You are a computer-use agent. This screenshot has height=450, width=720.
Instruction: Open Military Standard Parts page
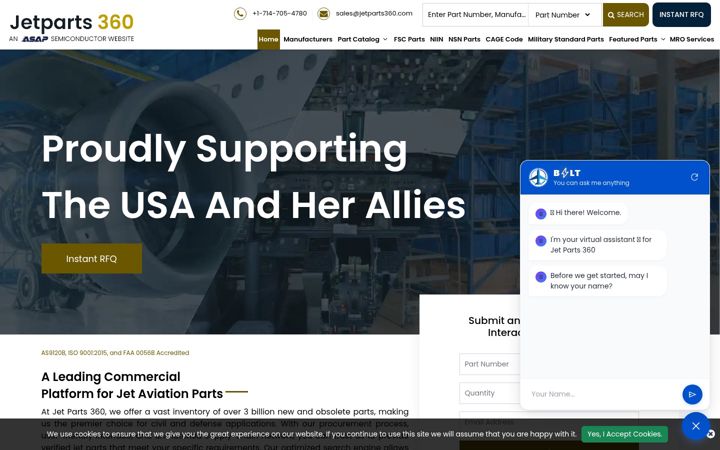point(566,39)
